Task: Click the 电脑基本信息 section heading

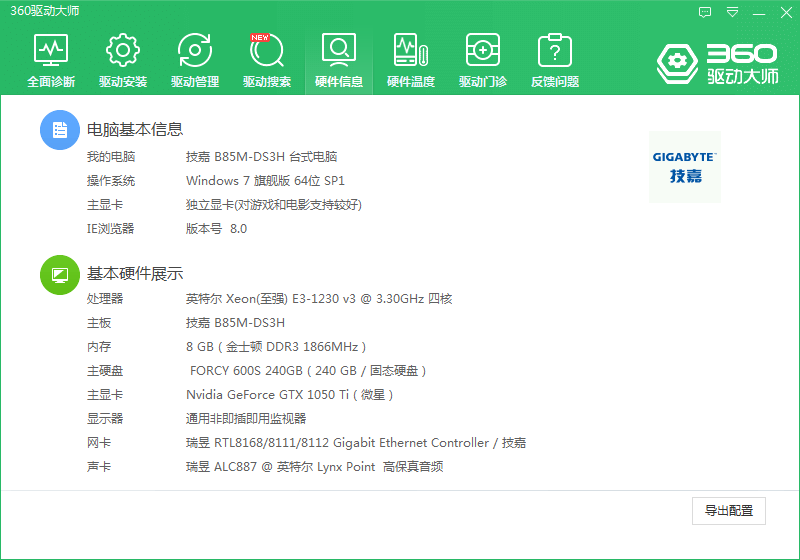Action: click(135, 130)
